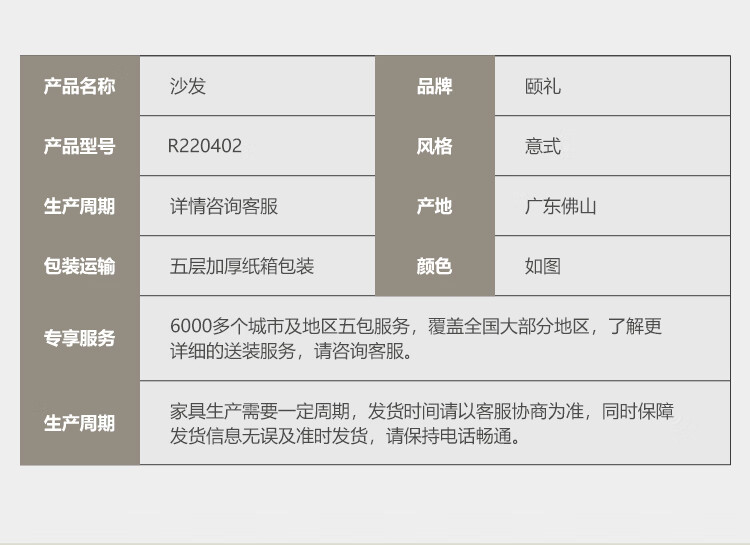The width and height of the screenshot is (750, 545).
Task: Click the 产品型号 label cell
Action: pos(79,147)
